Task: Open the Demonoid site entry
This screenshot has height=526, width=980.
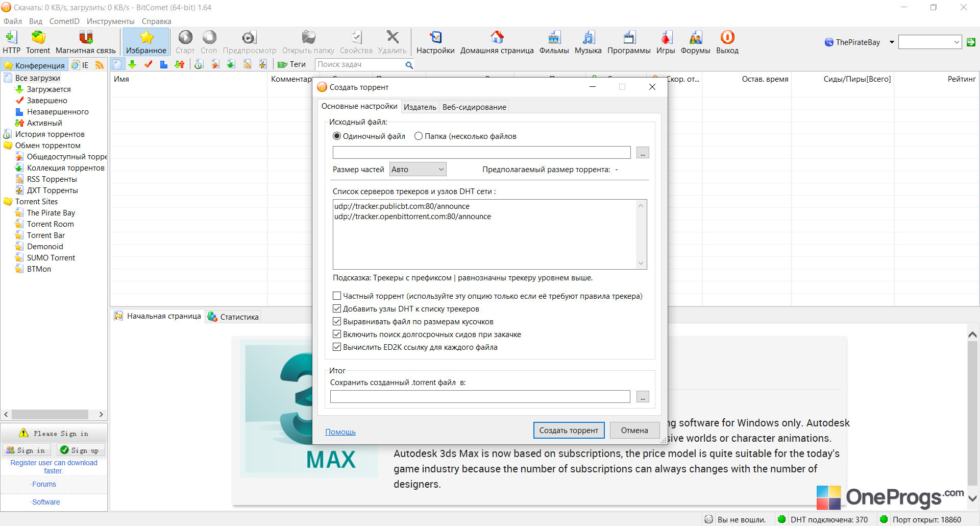Action: (x=45, y=247)
